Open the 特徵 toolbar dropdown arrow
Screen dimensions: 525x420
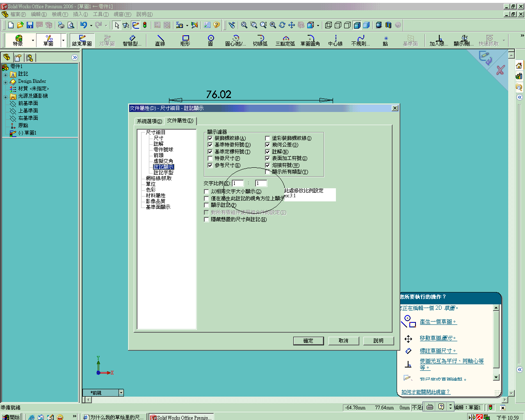click(33, 40)
